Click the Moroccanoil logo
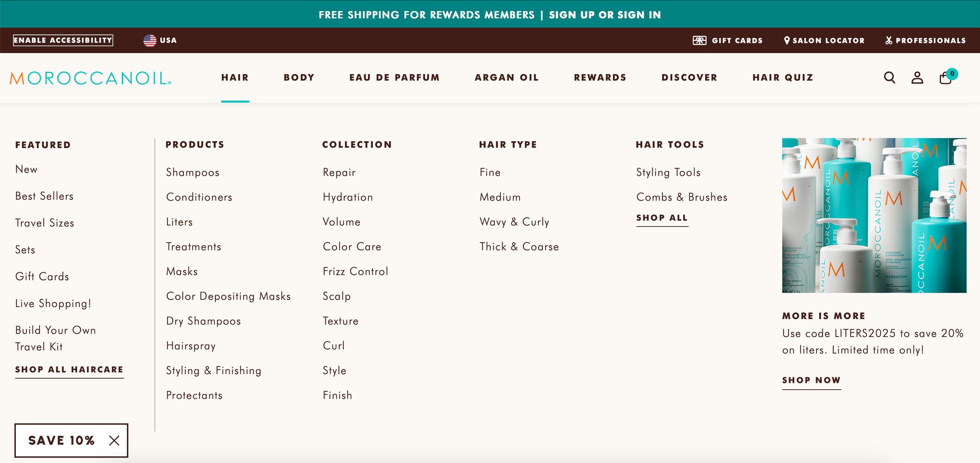The image size is (980, 463). [90, 78]
